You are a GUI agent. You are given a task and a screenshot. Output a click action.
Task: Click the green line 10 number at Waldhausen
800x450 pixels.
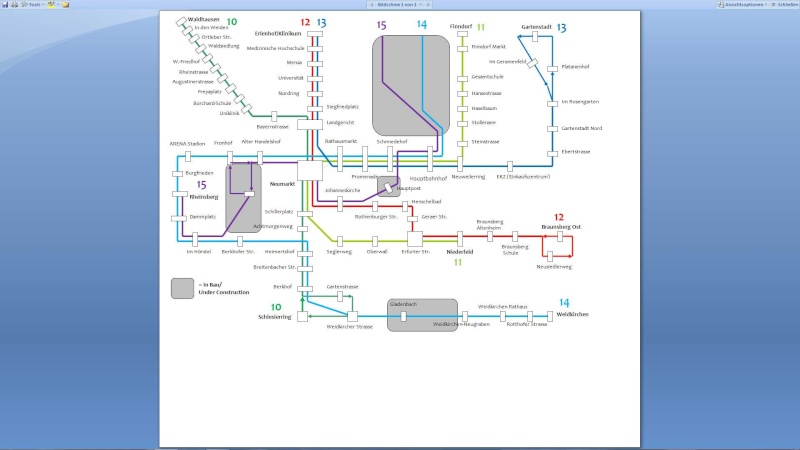[232, 22]
